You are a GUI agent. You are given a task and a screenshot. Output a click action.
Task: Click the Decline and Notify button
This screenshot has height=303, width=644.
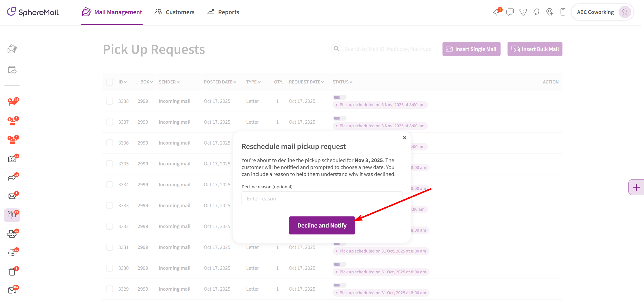(322, 225)
